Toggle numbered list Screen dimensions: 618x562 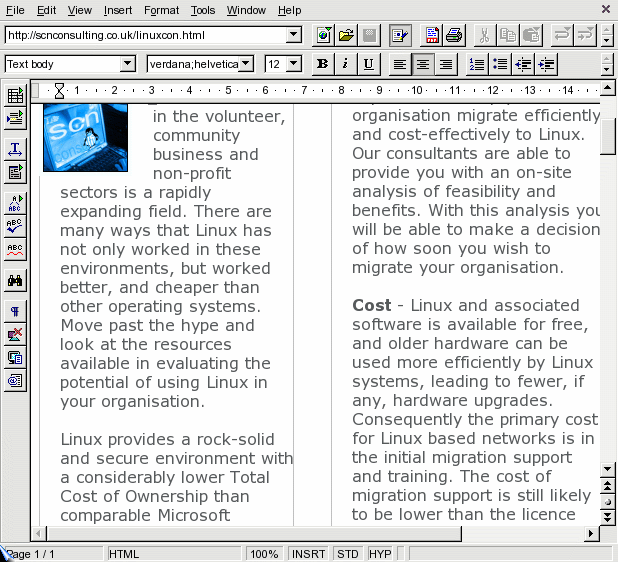477,64
